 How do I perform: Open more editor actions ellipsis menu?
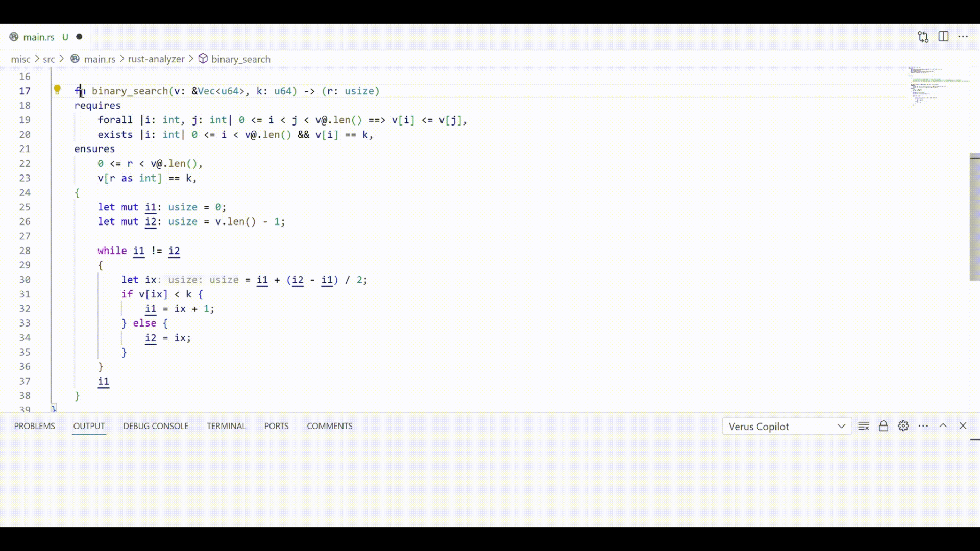pyautogui.click(x=964, y=36)
